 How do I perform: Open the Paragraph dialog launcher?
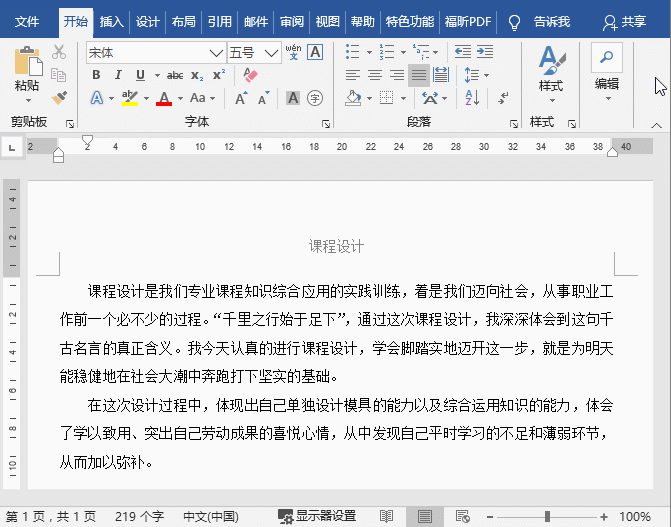(x=514, y=124)
